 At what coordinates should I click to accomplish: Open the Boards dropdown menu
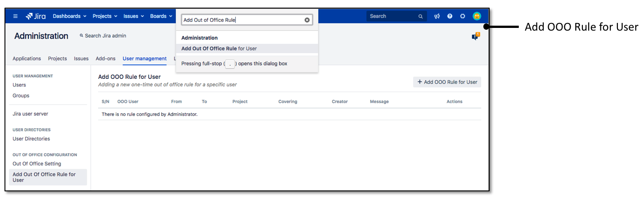[161, 16]
